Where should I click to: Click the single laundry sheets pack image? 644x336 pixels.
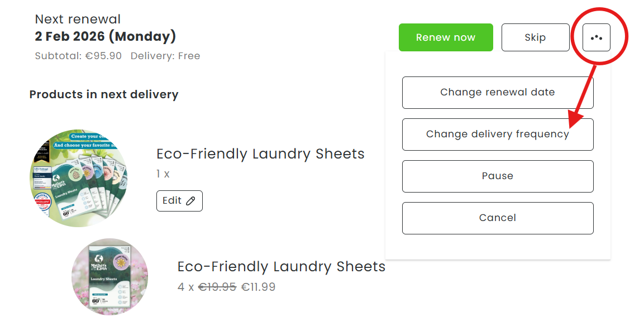(109, 277)
